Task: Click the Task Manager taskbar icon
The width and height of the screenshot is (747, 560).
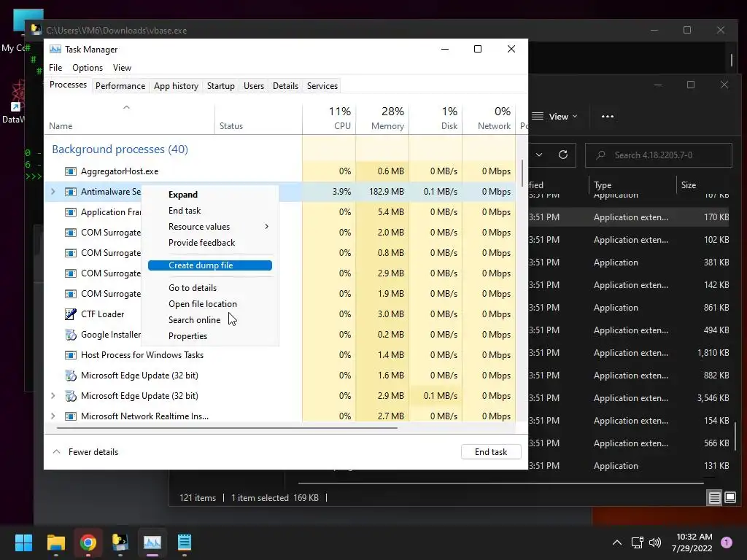Action: 152,542
